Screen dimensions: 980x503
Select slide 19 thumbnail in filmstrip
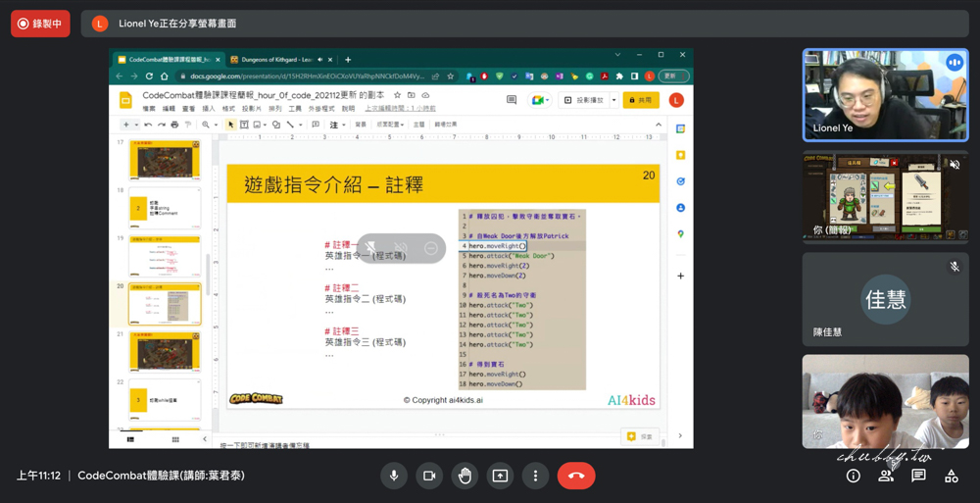165,256
